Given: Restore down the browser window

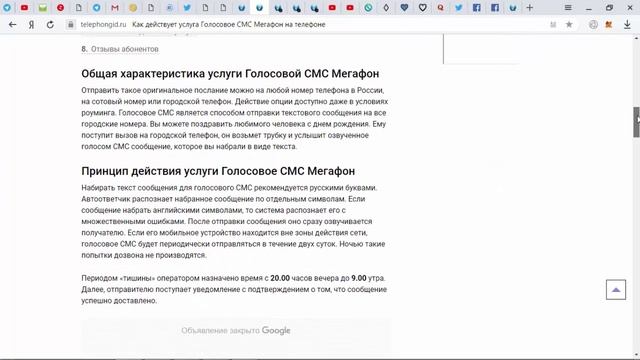Looking at the screenshot, I should (x=609, y=7).
